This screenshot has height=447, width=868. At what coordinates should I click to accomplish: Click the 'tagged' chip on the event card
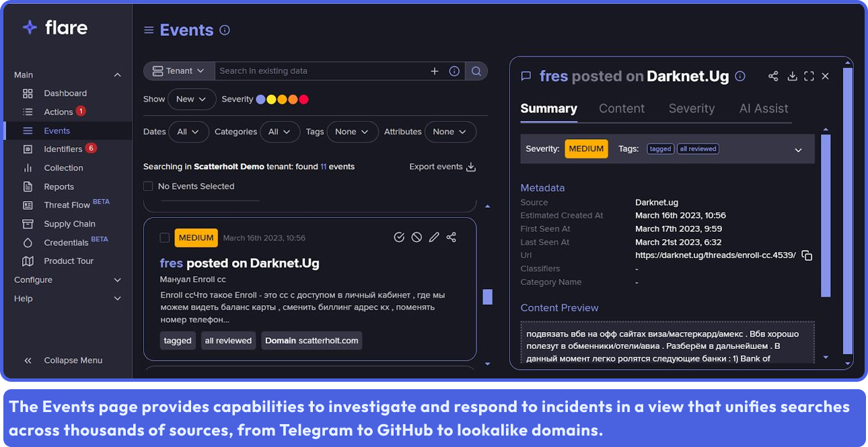pos(178,341)
